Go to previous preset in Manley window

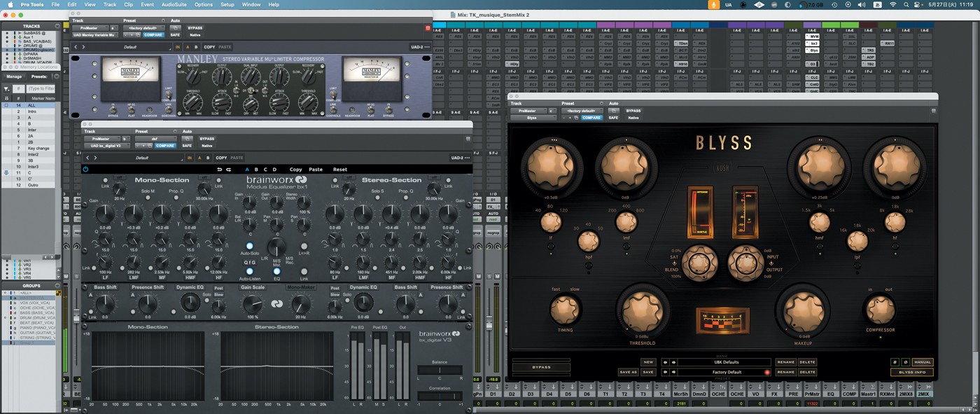point(76,47)
